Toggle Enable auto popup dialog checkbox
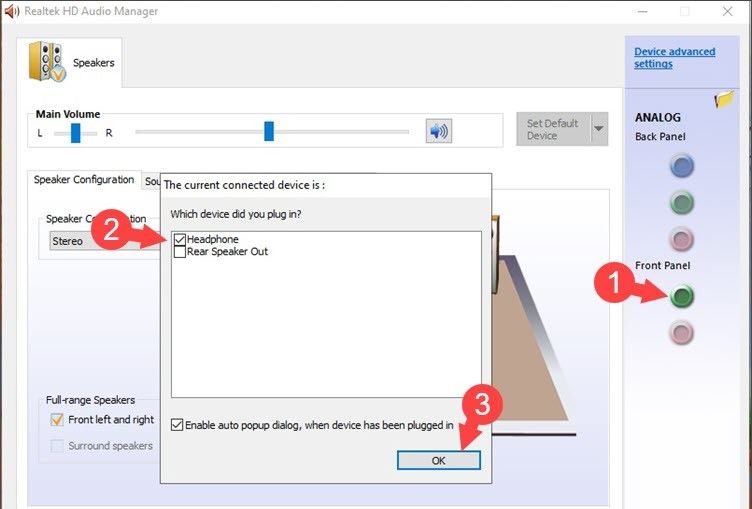The height and width of the screenshot is (509, 752). 177,425
